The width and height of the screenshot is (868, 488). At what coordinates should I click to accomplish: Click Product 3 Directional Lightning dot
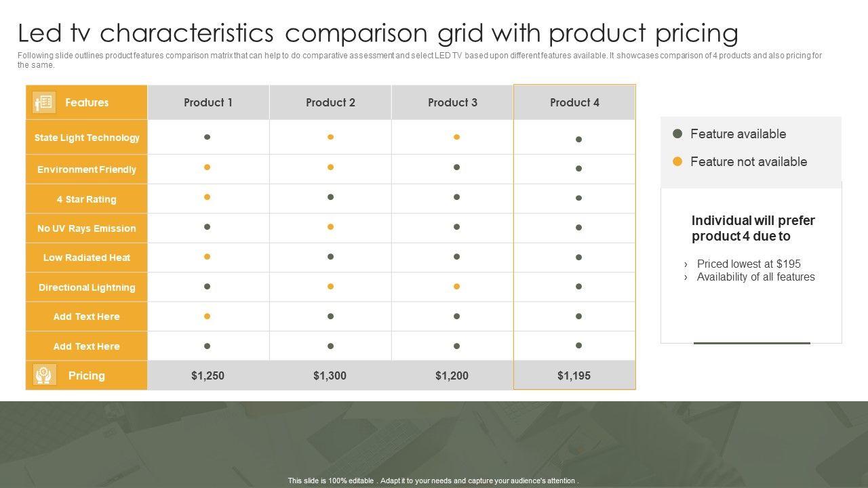pos(456,287)
